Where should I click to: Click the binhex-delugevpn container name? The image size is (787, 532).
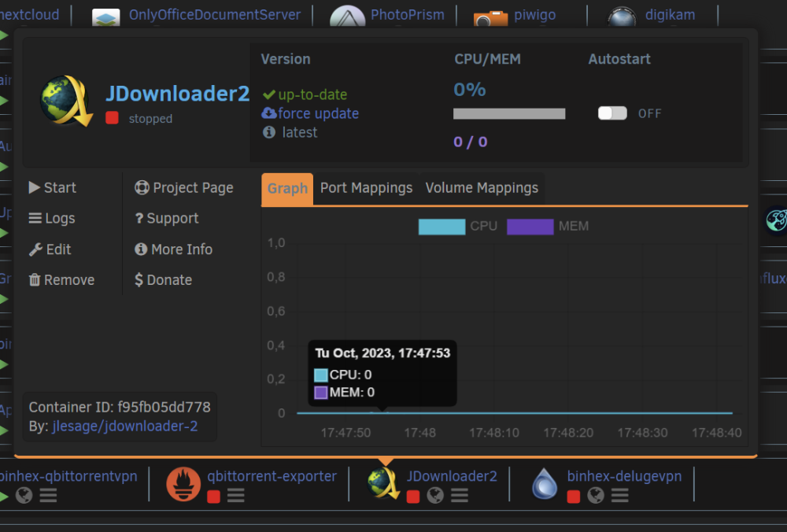point(624,476)
